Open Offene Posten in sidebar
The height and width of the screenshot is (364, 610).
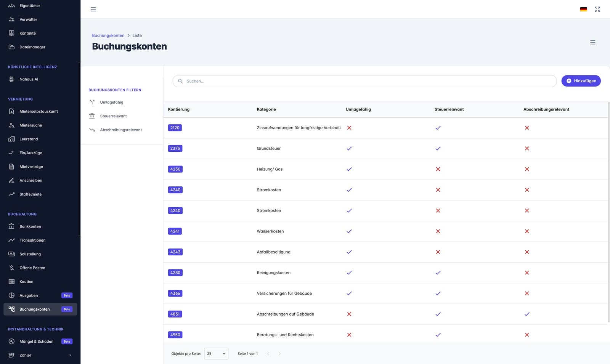click(32, 268)
